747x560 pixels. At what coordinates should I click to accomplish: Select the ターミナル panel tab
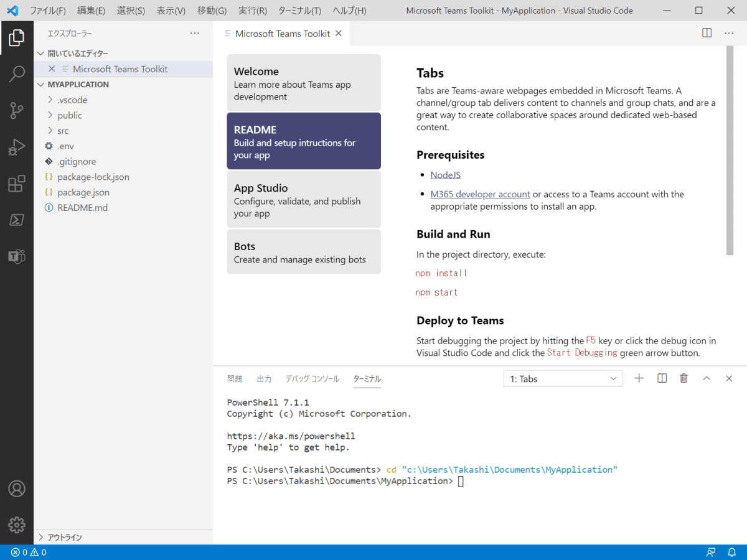click(x=367, y=378)
